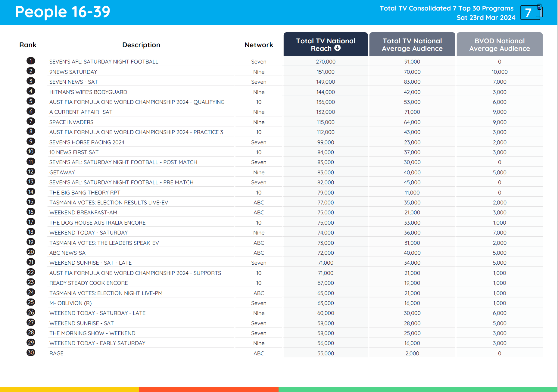Select SPACE INVADERS program
558x392 pixels.
(x=71, y=122)
